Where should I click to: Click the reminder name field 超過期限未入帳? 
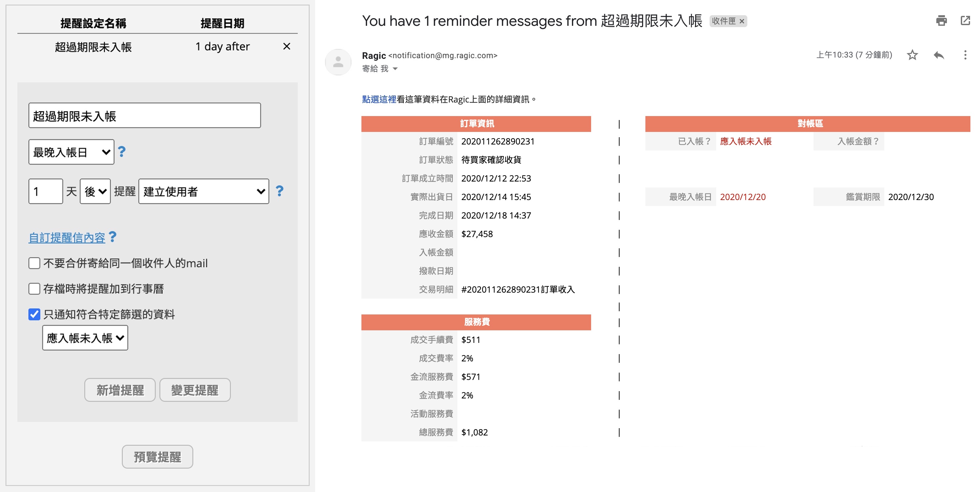click(145, 115)
